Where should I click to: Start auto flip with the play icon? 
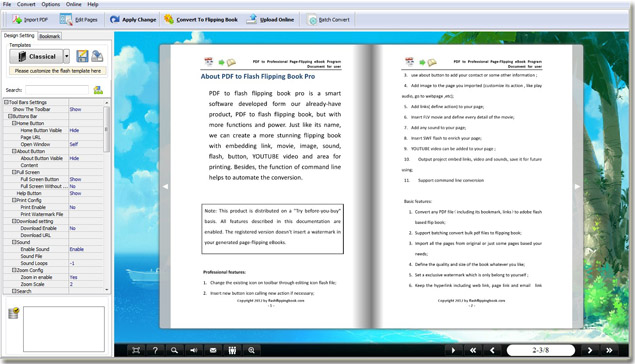453,350
